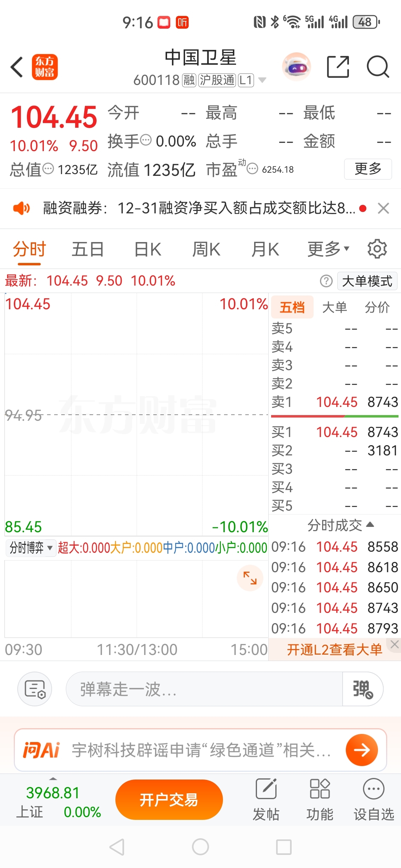401x868 pixels.
Task: Open the AI robot assistant icon
Action: 296,67
